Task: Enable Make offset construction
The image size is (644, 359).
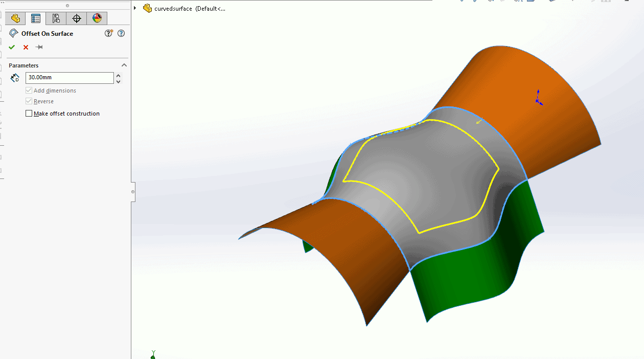Action: click(x=29, y=114)
